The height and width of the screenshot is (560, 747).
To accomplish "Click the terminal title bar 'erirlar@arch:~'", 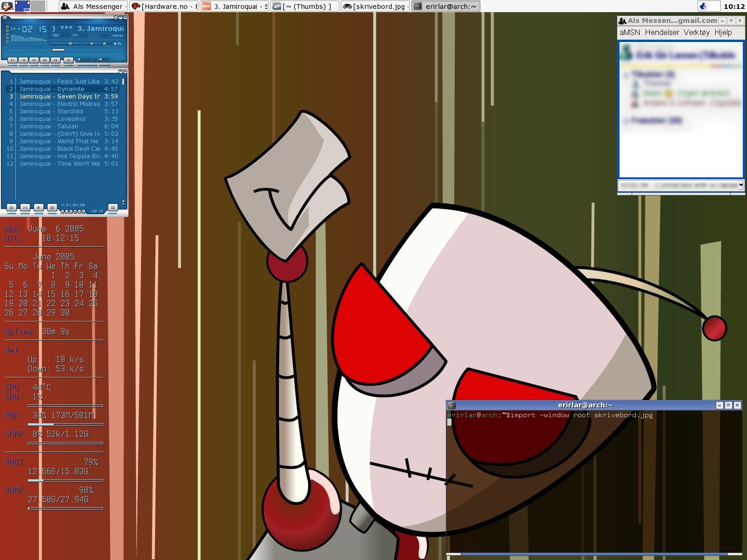I will [585, 405].
